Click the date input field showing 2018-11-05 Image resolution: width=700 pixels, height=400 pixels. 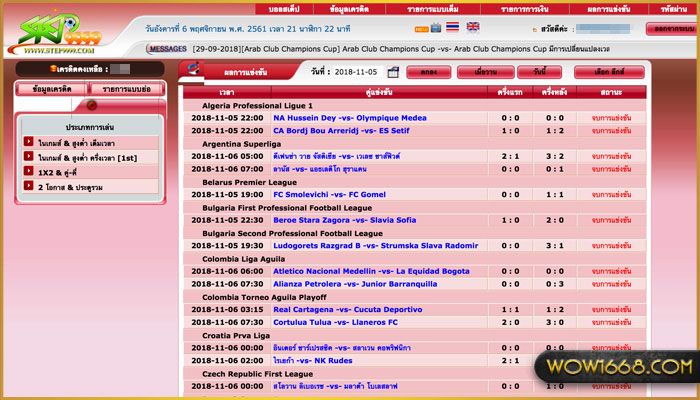[x=357, y=73]
